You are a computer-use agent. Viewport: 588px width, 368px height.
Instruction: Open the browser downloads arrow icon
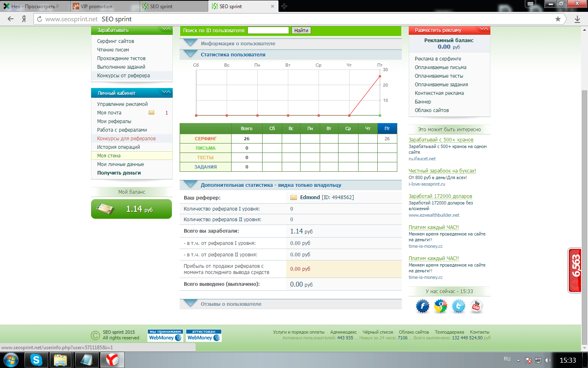point(577,19)
